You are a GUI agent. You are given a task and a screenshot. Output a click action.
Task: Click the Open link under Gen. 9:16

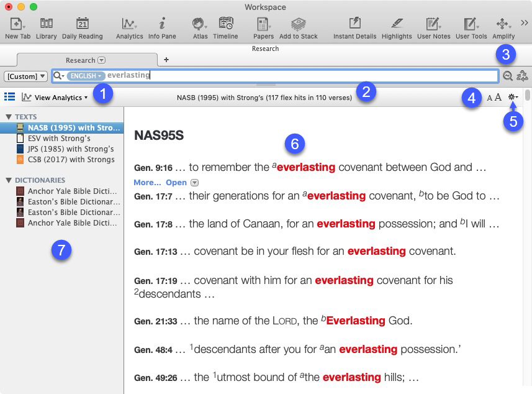click(176, 183)
